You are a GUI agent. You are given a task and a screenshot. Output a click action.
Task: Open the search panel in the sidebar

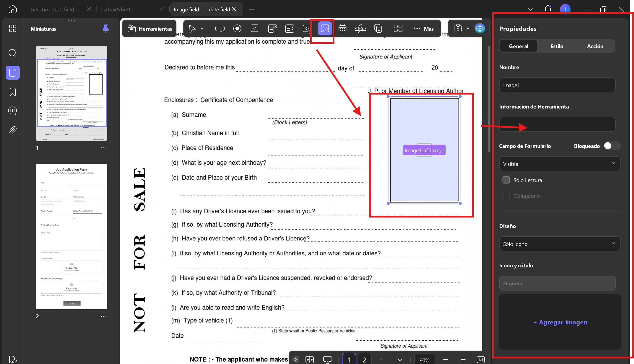point(12,53)
